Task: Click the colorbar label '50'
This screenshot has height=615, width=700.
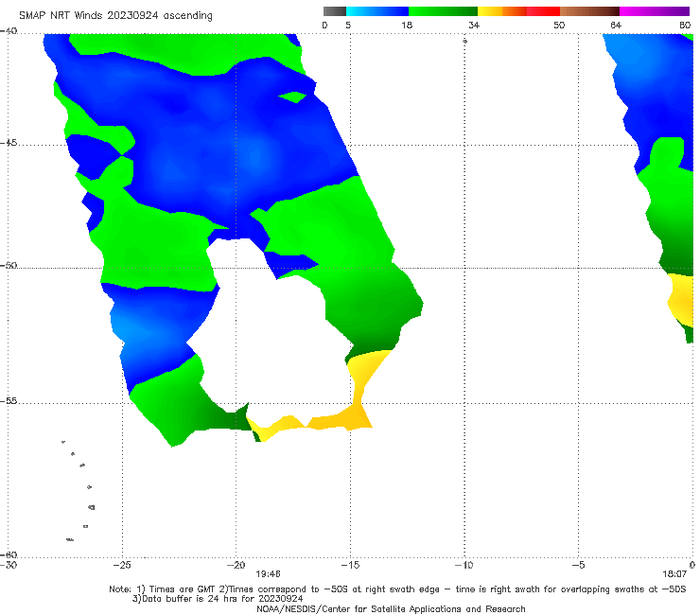Action: coord(559,25)
